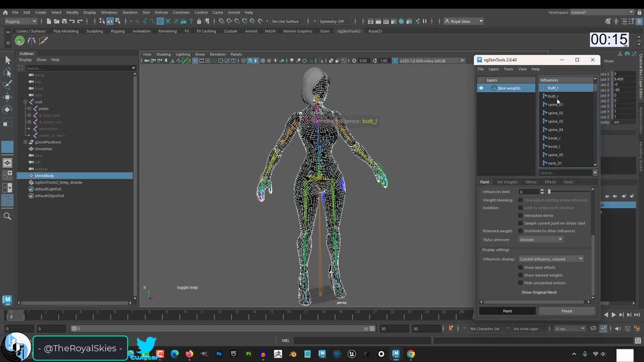Open the Mirror tab in ngSkinTools
644x362 pixels.
coord(531,182)
